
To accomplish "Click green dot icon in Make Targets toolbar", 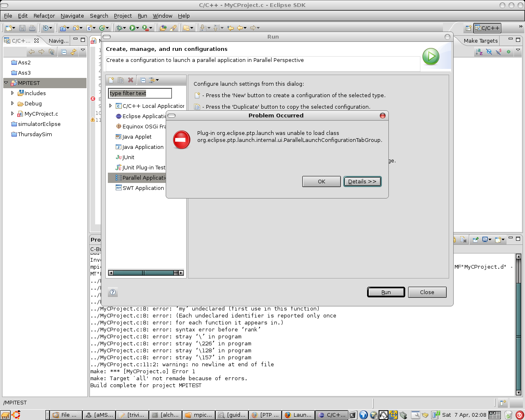I will (x=509, y=52).
